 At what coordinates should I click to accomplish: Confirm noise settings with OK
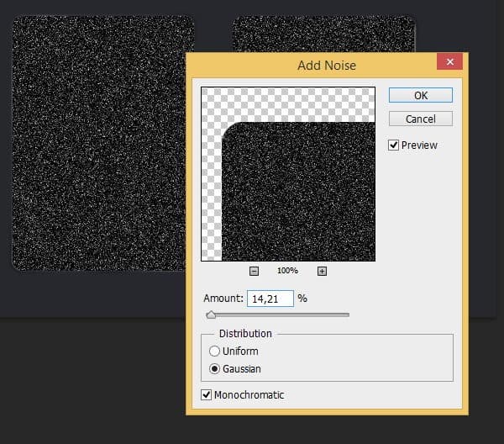click(421, 96)
